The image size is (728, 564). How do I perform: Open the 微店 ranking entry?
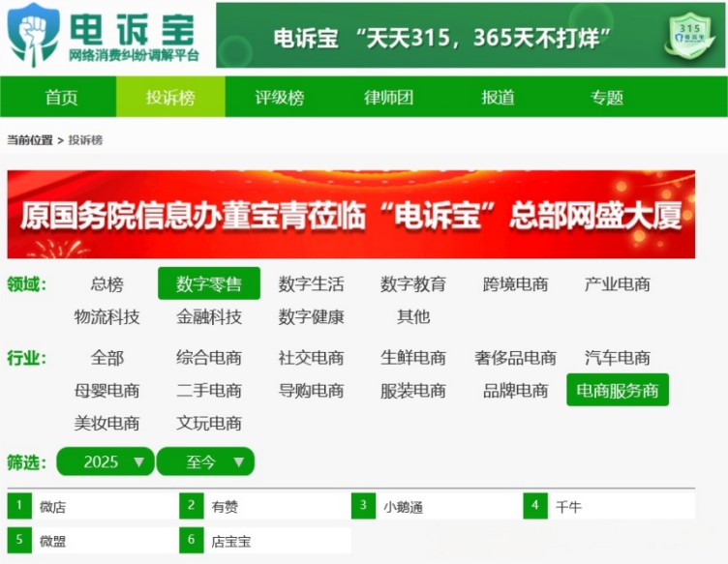pyautogui.click(x=53, y=506)
